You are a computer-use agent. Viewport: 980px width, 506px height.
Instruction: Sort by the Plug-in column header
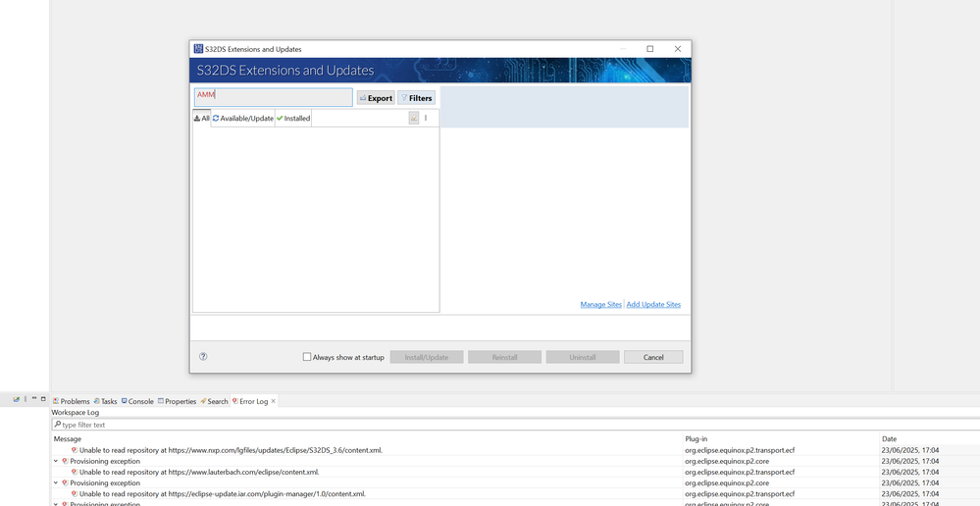pyautogui.click(x=696, y=438)
